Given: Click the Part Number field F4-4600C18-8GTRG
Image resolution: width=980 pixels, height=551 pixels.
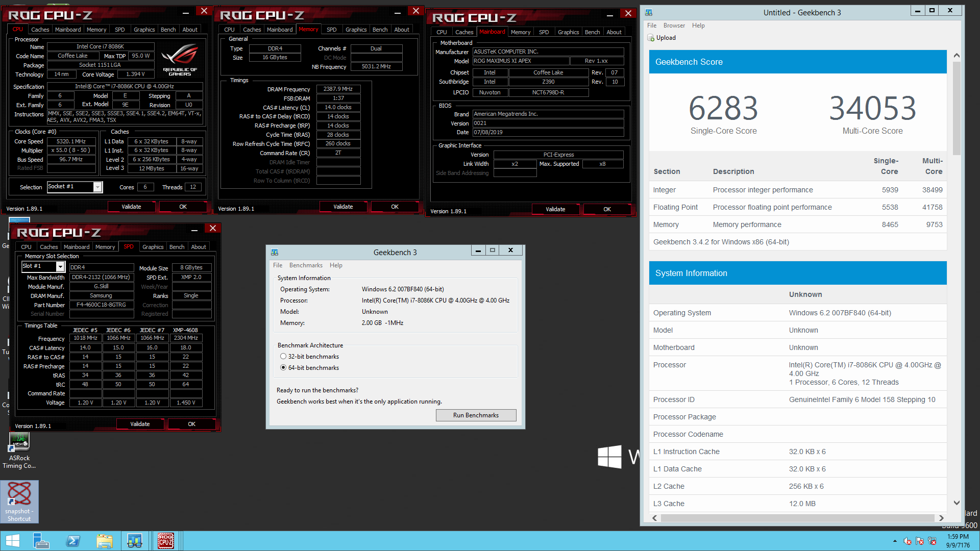Looking at the screenshot, I should coord(101,305).
